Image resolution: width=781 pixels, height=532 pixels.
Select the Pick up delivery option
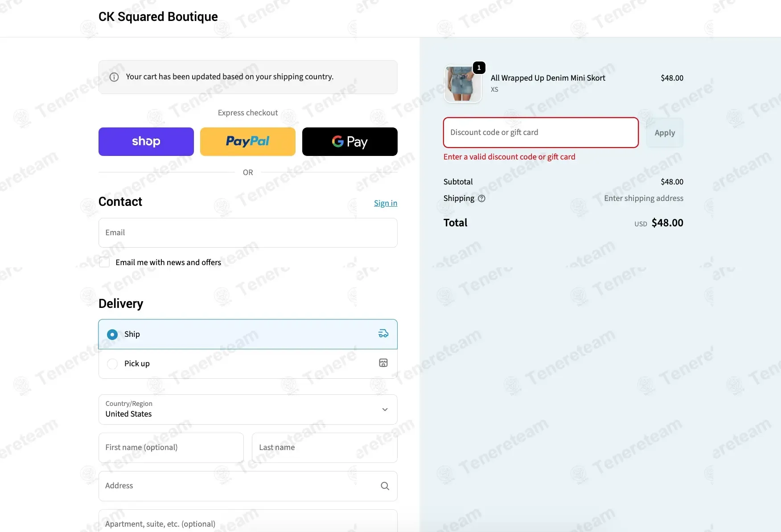click(x=112, y=364)
